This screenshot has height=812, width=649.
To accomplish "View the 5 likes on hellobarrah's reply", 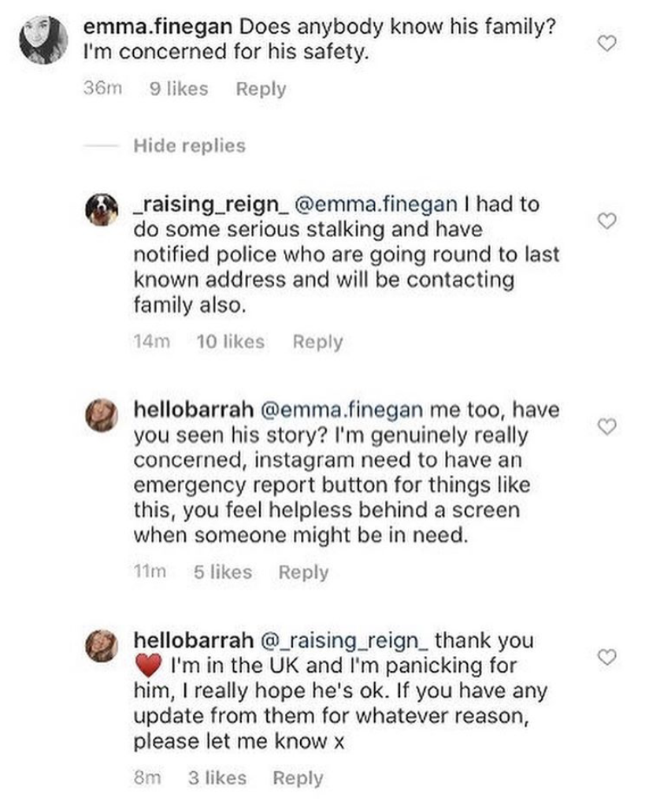I will pos(223,573).
